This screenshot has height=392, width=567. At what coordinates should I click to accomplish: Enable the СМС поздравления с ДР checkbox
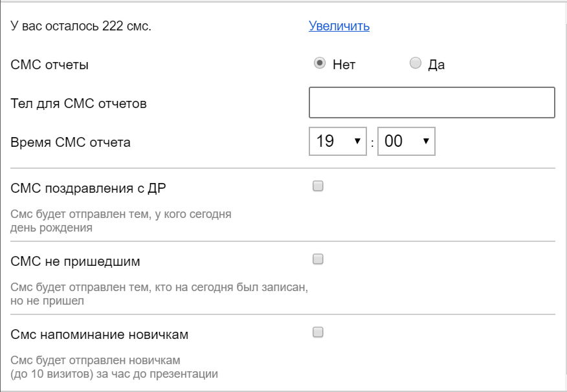click(318, 186)
